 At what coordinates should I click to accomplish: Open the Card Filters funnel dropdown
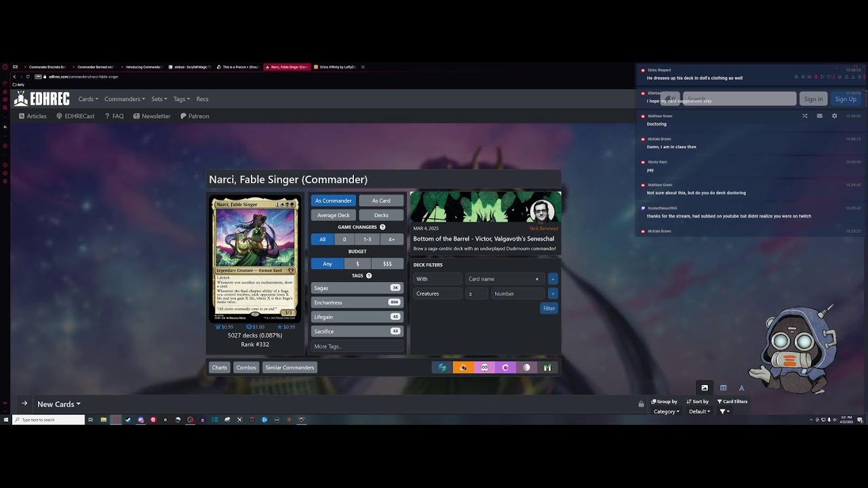(724, 411)
